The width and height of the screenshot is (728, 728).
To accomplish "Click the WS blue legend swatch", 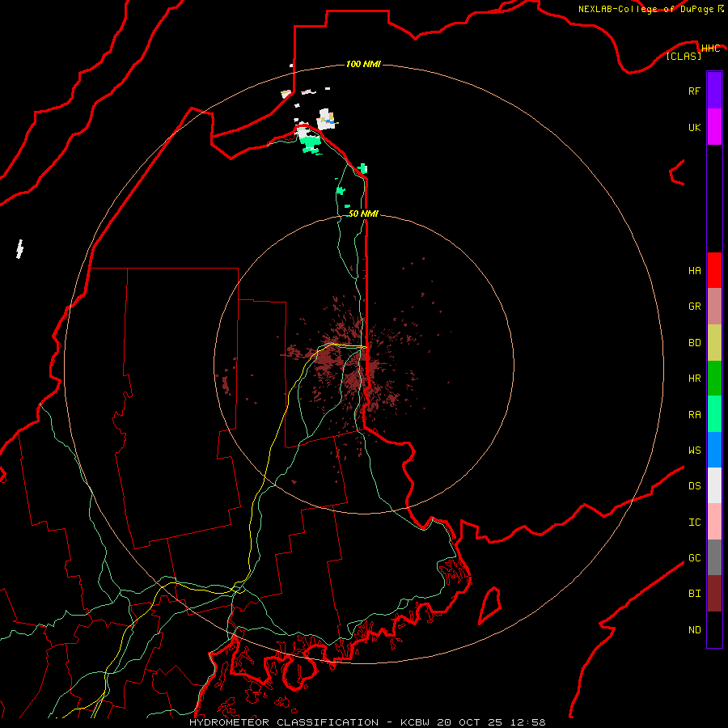I will point(714,450).
